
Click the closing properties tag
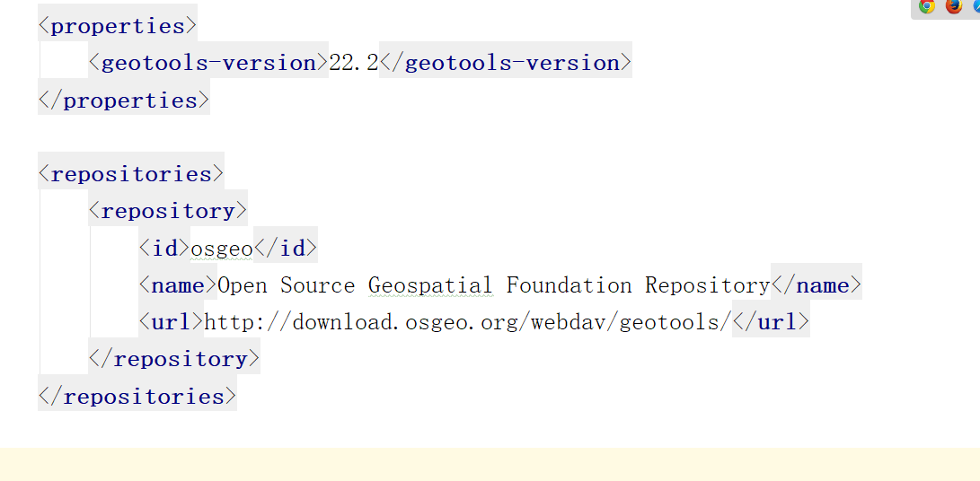click(x=124, y=101)
